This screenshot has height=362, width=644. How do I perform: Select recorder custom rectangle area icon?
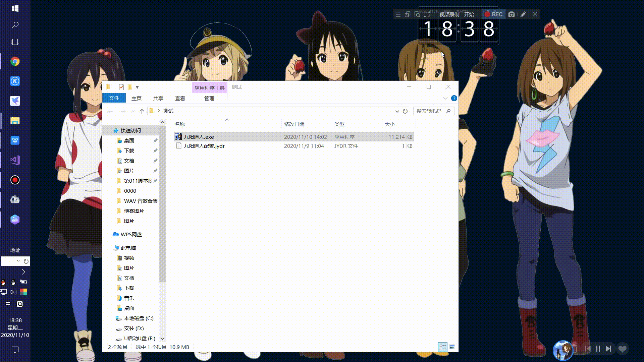pos(427,14)
